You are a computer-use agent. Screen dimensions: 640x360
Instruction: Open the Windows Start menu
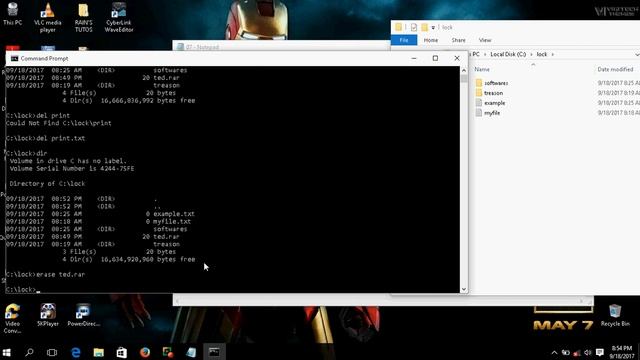pos(7,352)
